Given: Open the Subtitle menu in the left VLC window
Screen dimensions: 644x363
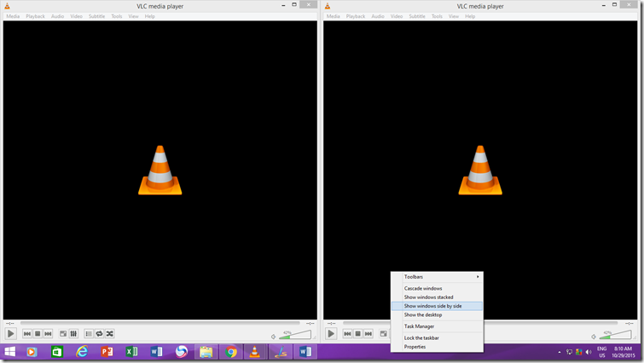Looking at the screenshot, I should (x=97, y=16).
